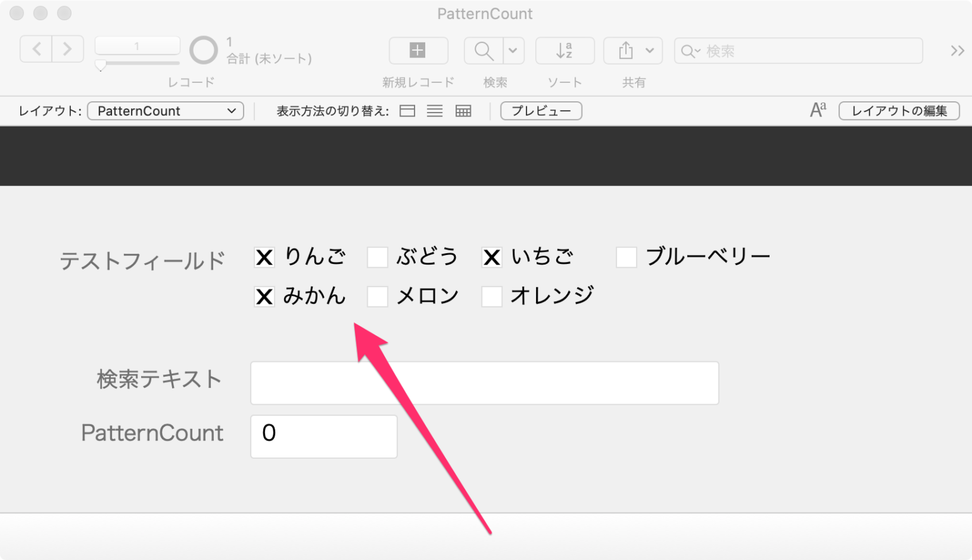
Task: Click inside the 検索テキスト input field
Action: [x=484, y=382]
